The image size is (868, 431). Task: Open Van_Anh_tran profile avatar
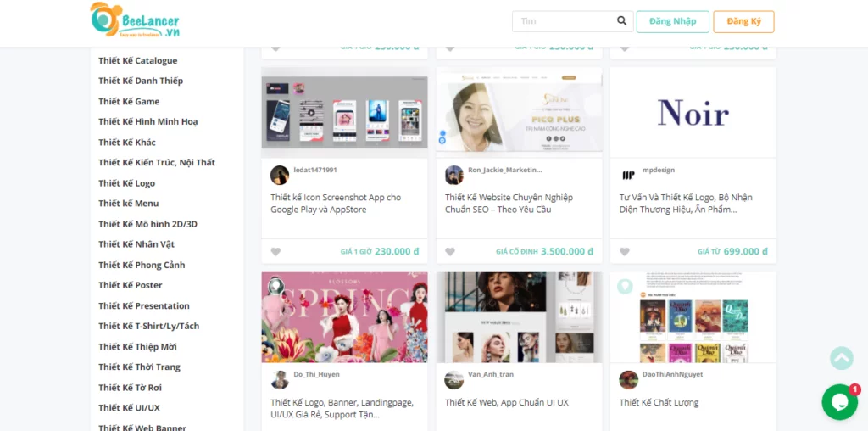point(454,379)
